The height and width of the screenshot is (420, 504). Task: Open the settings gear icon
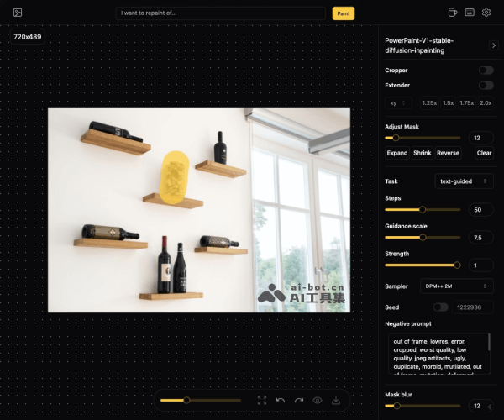[486, 13]
